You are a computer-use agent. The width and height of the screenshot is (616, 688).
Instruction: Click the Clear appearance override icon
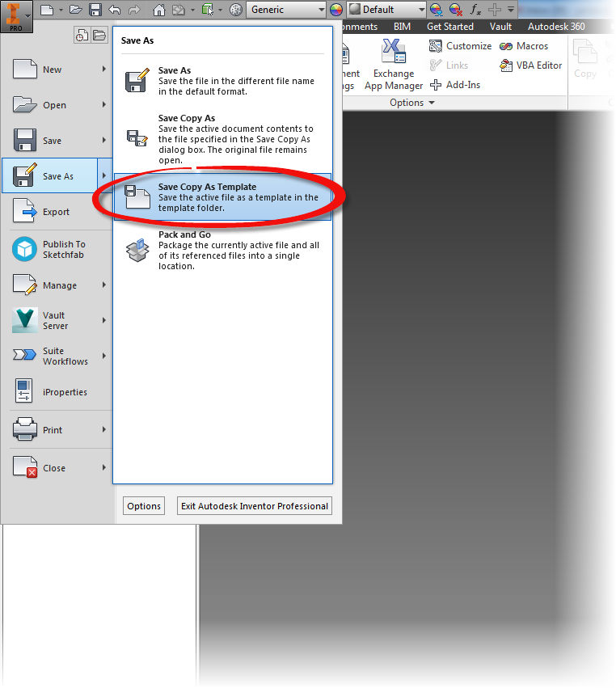coord(455,10)
